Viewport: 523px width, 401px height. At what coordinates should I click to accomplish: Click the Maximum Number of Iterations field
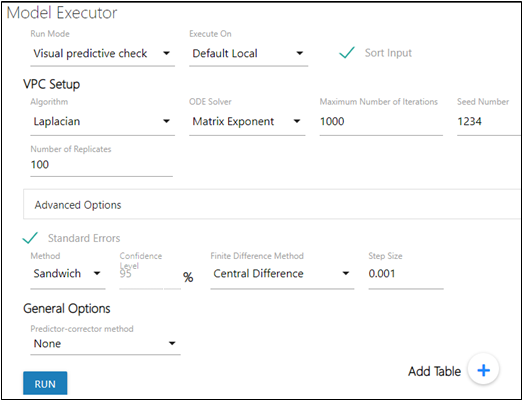pyautogui.click(x=381, y=122)
